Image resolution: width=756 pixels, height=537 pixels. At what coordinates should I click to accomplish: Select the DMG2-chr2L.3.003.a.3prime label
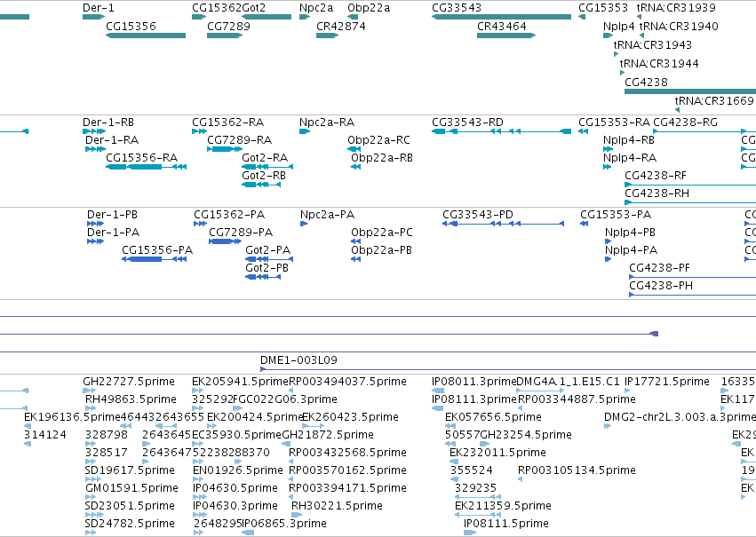click(680, 417)
